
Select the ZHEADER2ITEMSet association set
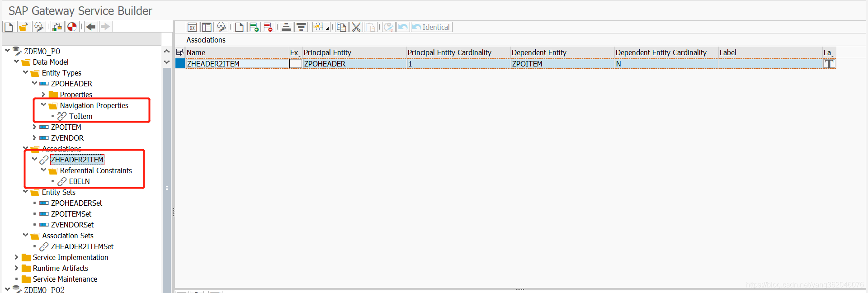point(82,246)
